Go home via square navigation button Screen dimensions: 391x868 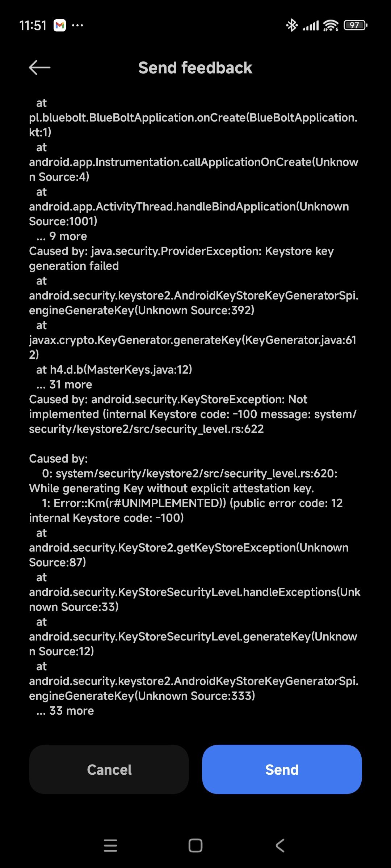tap(195, 846)
